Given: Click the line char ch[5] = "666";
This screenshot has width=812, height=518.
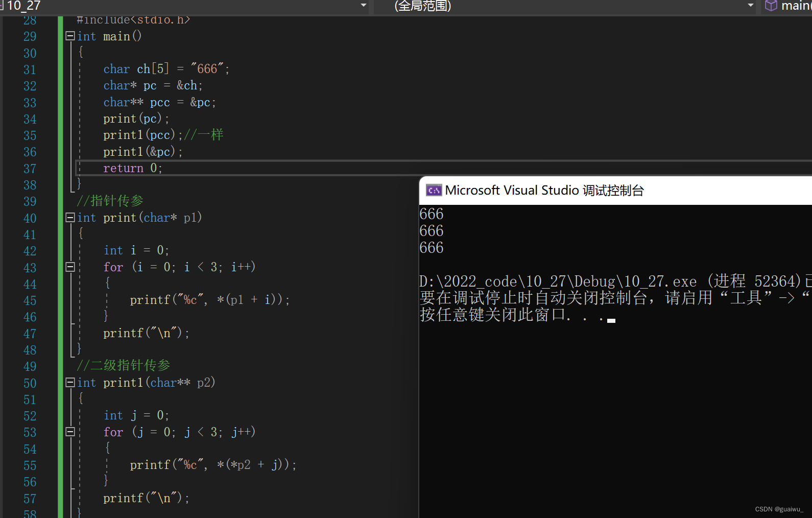Looking at the screenshot, I should [x=166, y=69].
